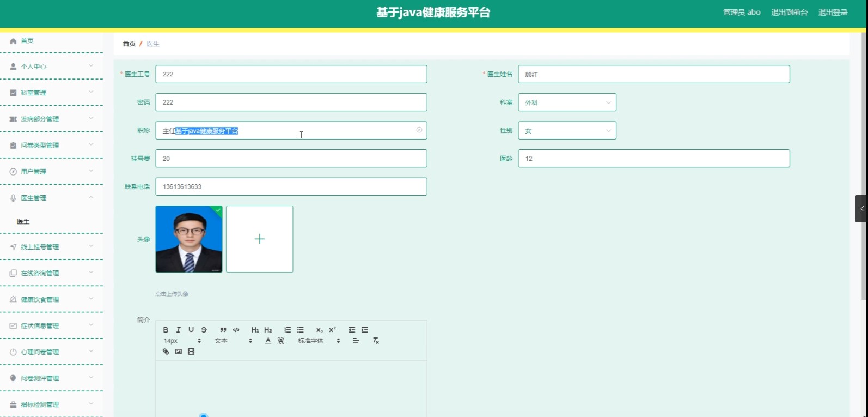Click the 管理员 abo account label
This screenshot has width=868, height=417.
click(742, 12)
